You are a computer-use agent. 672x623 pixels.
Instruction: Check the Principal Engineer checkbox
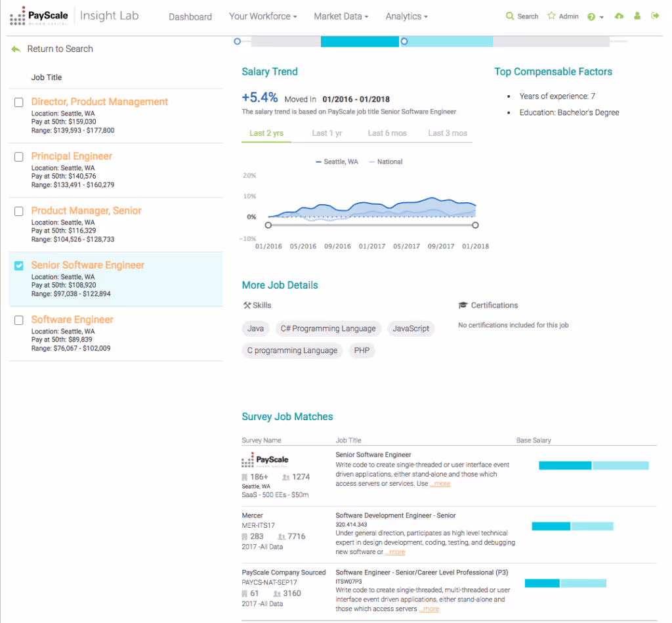tap(19, 157)
